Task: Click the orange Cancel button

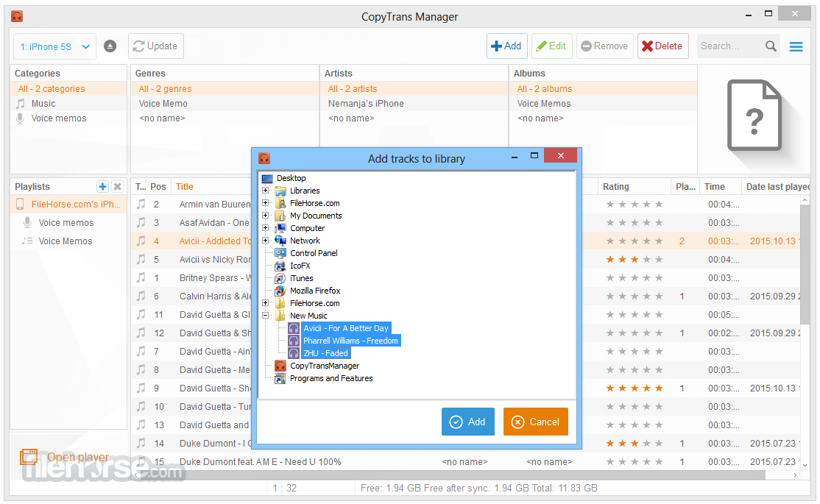Action: click(x=536, y=422)
